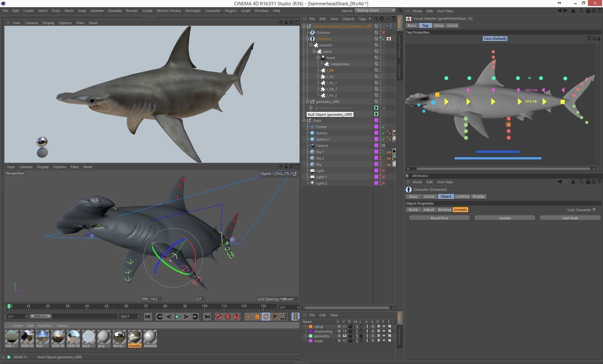Toggle render view for shadowRig layer
This screenshot has width=603, height=364.
pyautogui.click(x=350, y=331)
